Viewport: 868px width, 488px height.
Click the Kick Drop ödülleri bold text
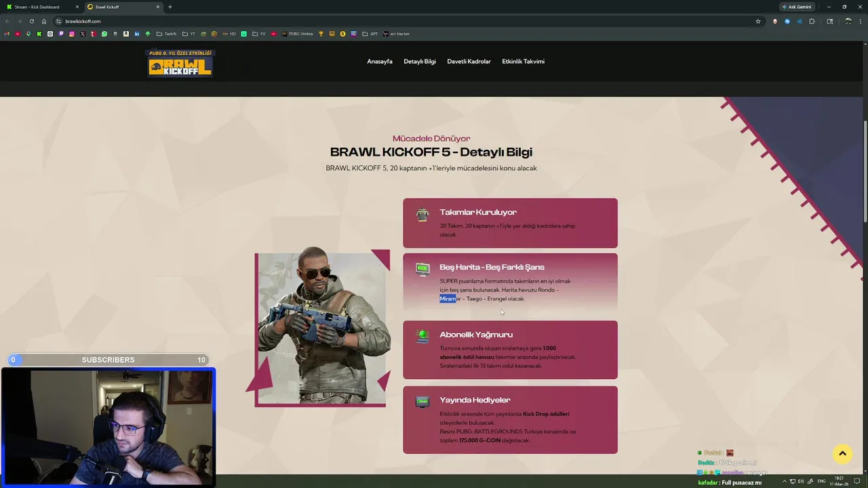coord(546,414)
